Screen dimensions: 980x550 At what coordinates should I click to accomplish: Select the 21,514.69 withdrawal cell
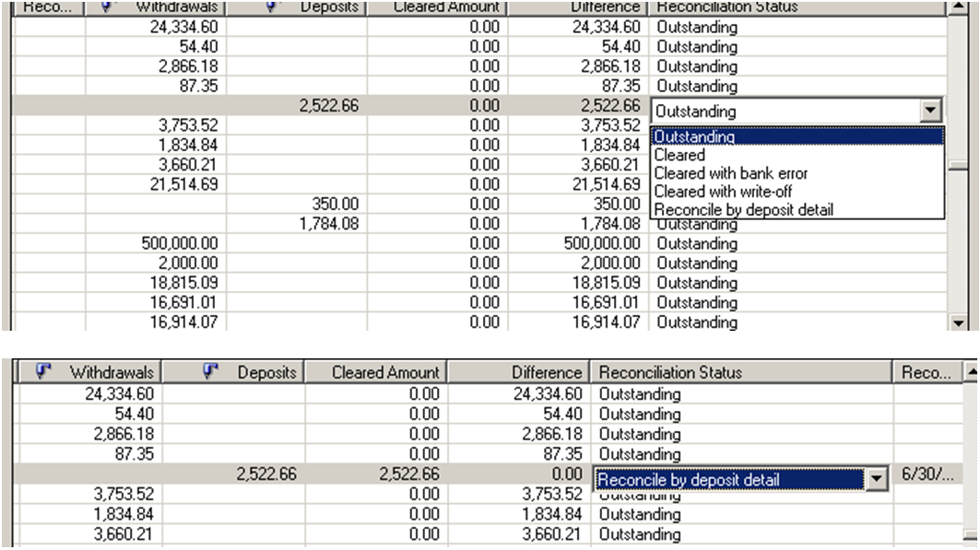click(156, 184)
